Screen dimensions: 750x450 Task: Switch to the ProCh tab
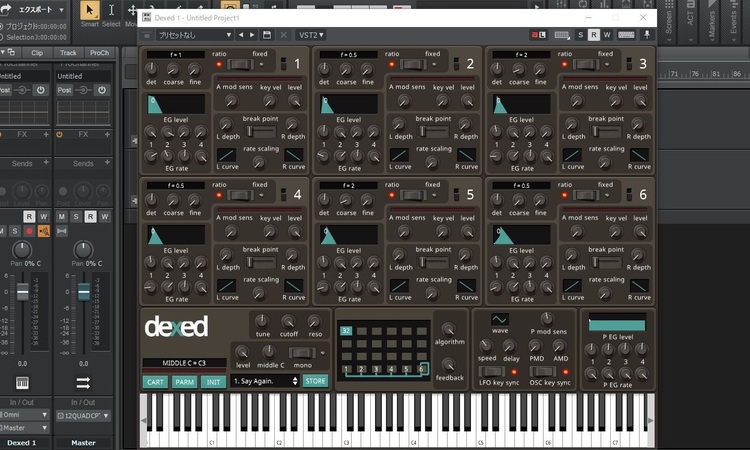click(99, 53)
